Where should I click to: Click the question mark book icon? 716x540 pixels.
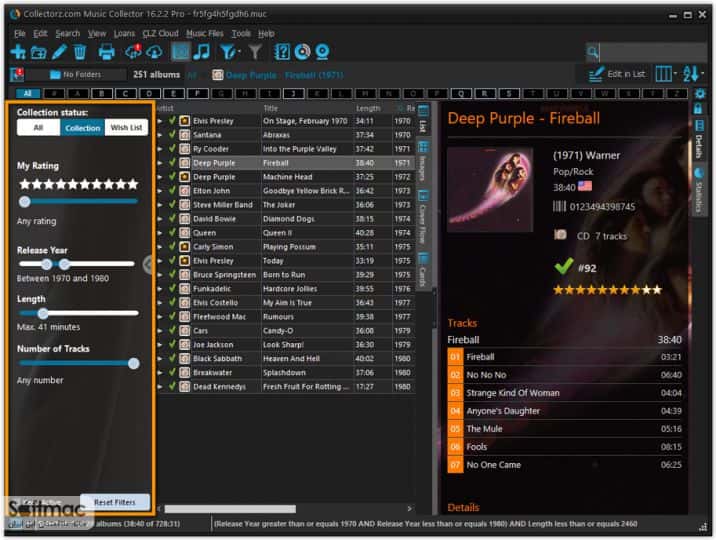[x=282, y=52]
